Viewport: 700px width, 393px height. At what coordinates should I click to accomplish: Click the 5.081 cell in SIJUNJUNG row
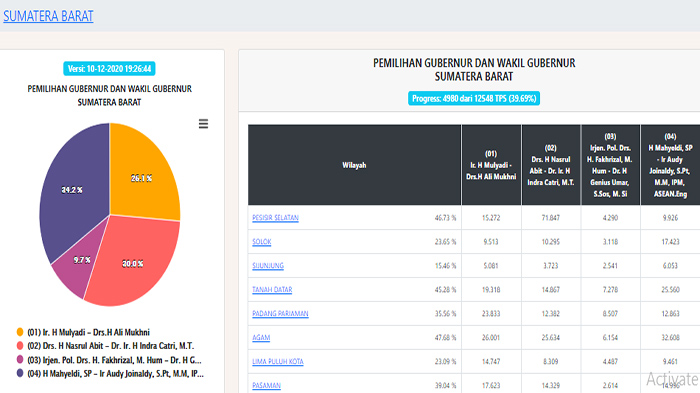click(491, 266)
